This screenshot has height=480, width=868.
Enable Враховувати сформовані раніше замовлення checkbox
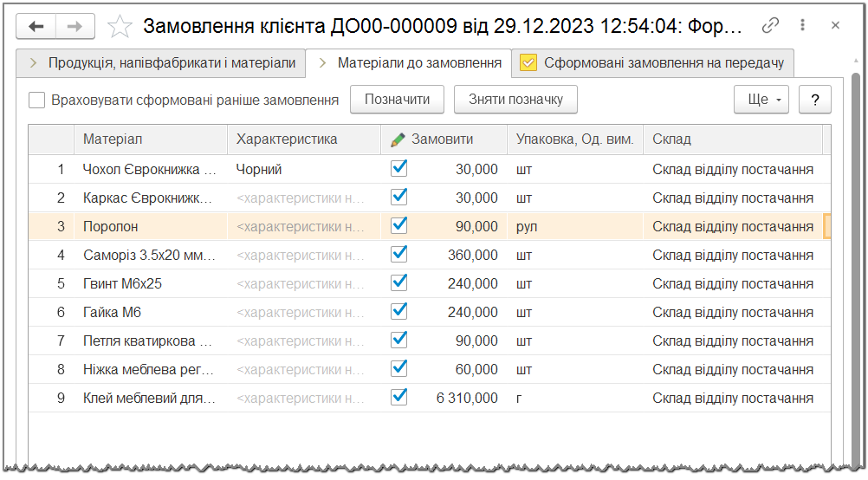(37, 101)
